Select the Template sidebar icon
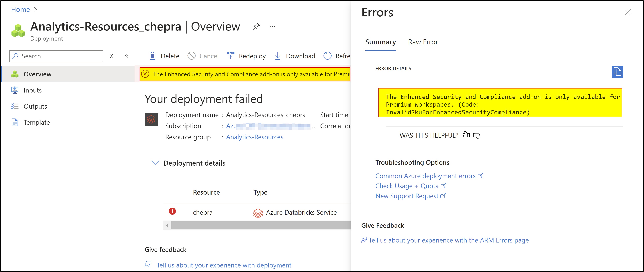Screen dimensions: 644x272 pyautogui.click(x=15, y=122)
